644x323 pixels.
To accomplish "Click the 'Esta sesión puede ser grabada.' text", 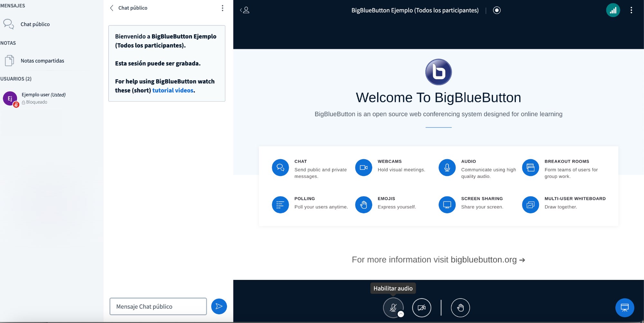I will (158, 63).
